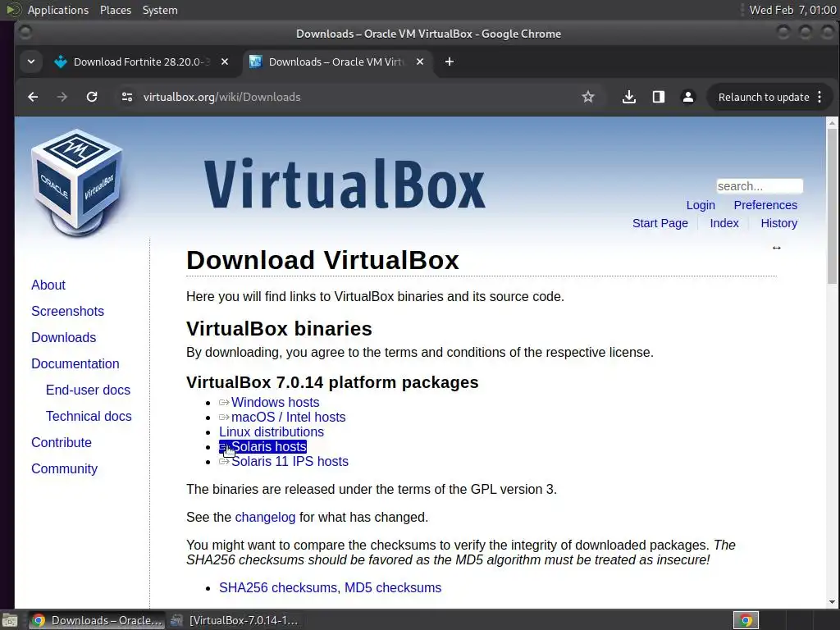The image size is (840, 630).
Task: Open the History link
Action: 779,223
